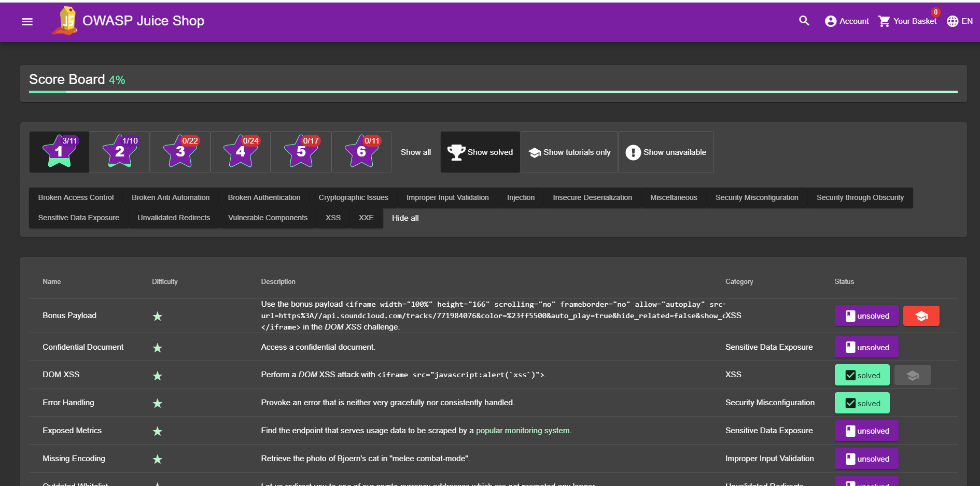Click Confidential Document unsolved button
This screenshot has height=486, width=980.
[x=866, y=348]
